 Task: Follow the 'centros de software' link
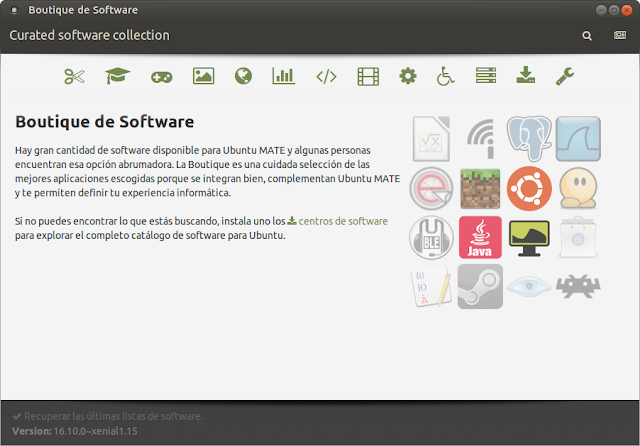pyautogui.click(x=343, y=221)
